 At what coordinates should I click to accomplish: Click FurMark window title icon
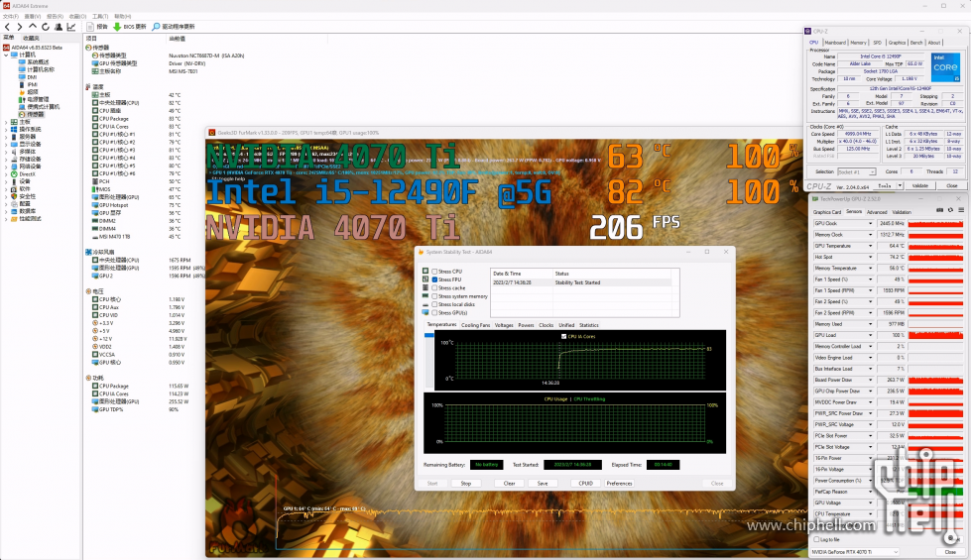[212, 133]
